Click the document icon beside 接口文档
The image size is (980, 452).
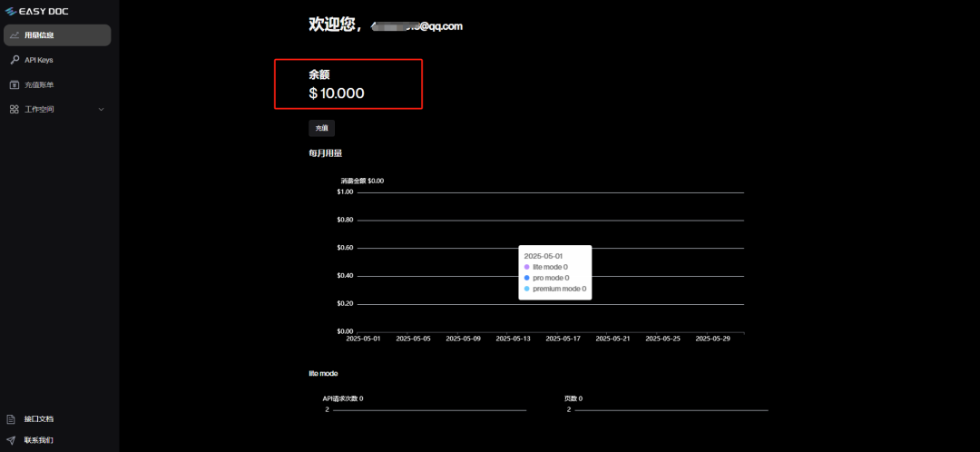click(11, 418)
